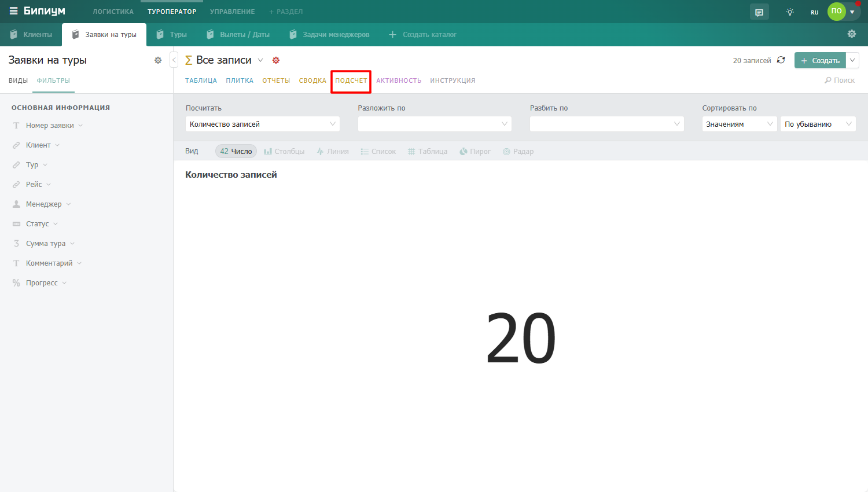Open settings gear beside Заявки на туры
This screenshot has width=868, height=492.
158,60
